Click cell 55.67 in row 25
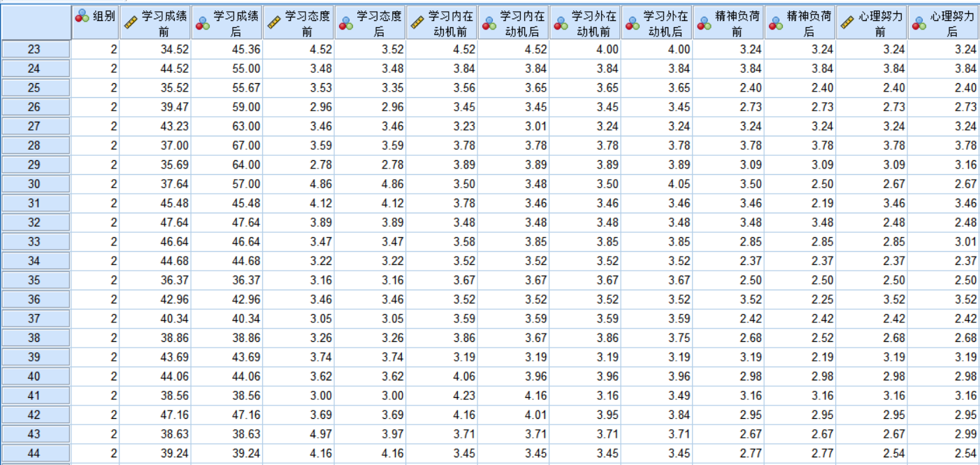The height and width of the screenshot is (465, 980). (227, 88)
